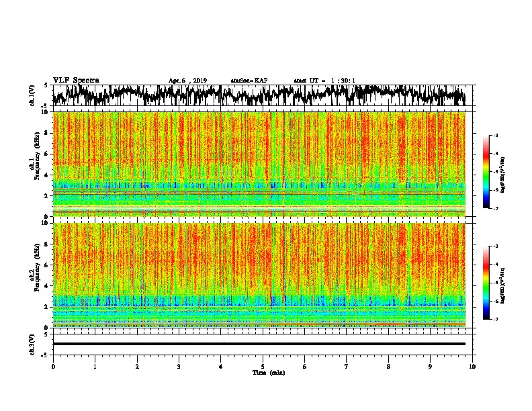Click the "8" kHz tick of ch.1 spectrogram

point(47,133)
